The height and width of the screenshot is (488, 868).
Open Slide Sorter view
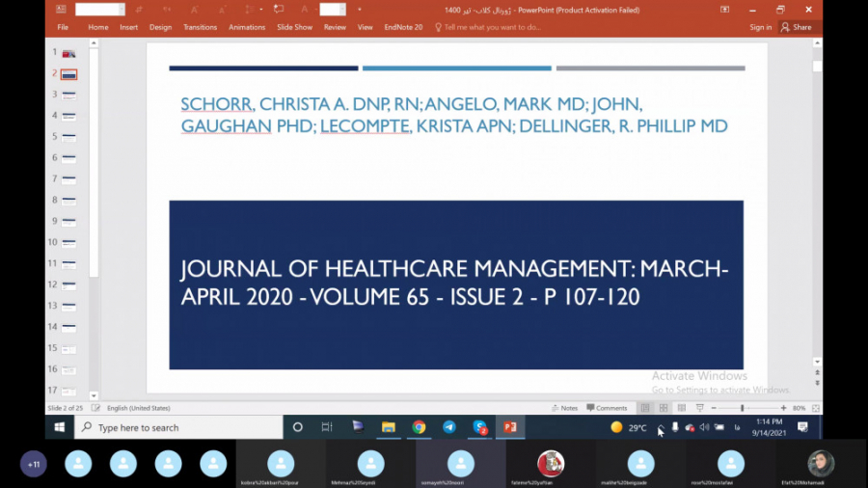pos(664,408)
